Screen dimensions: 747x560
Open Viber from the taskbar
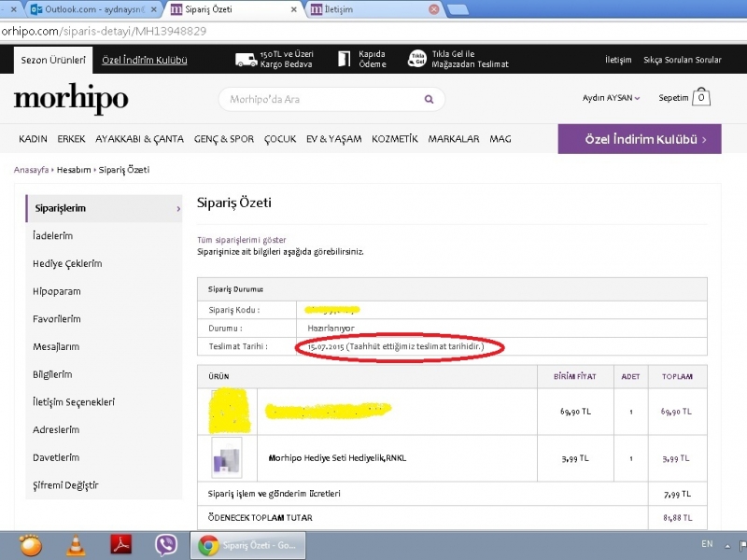166,545
